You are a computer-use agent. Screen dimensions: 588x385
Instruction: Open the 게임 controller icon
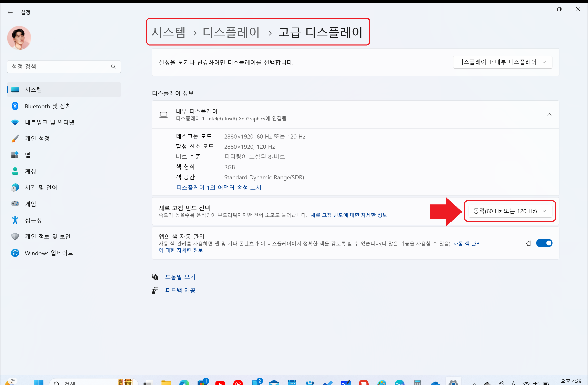(15, 204)
